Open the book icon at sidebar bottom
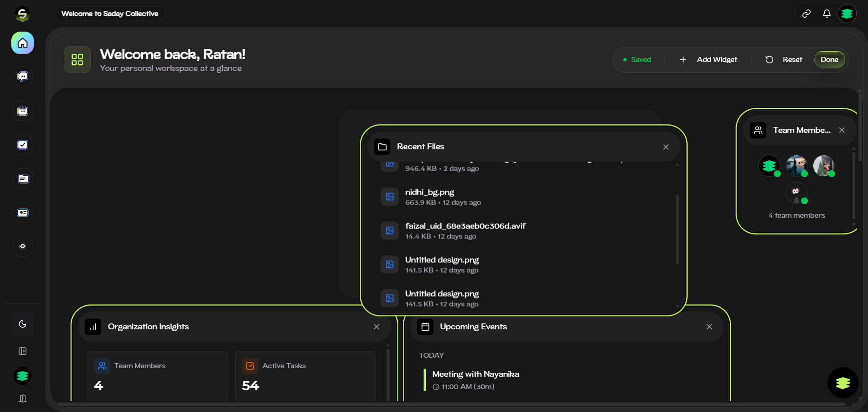The width and height of the screenshot is (868, 412). pyautogui.click(x=23, y=398)
